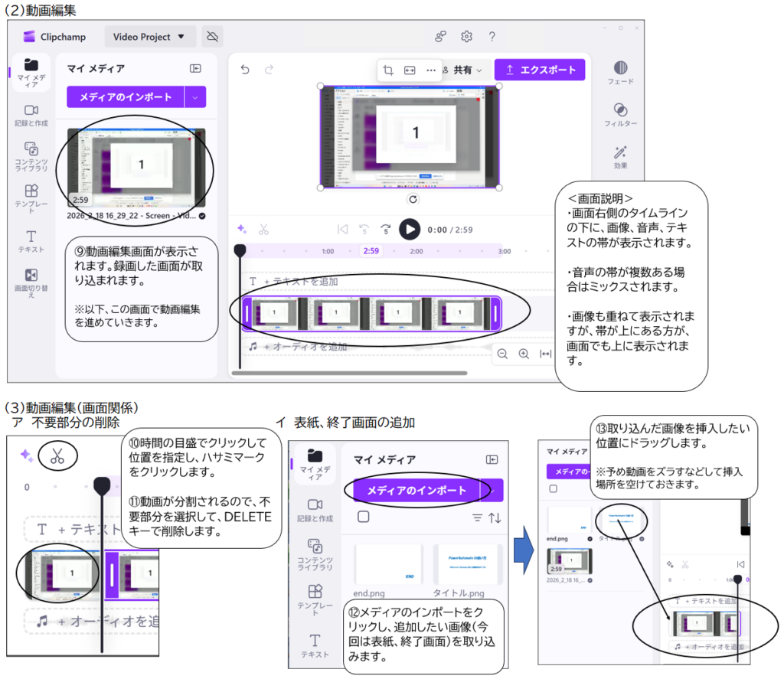The width and height of the screenshot is (784, 679).
Task: Toggle the cloud sync off icon
Action: pos(213,37)
